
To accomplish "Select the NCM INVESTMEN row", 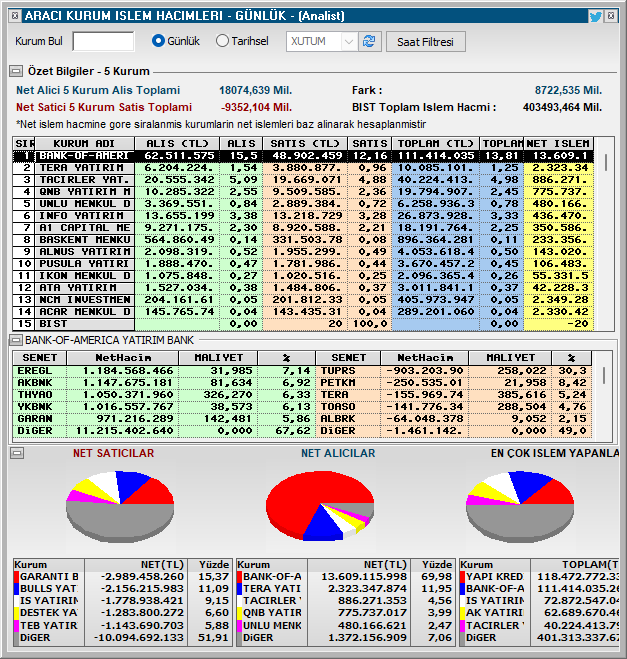I will [x=303, y=300].
